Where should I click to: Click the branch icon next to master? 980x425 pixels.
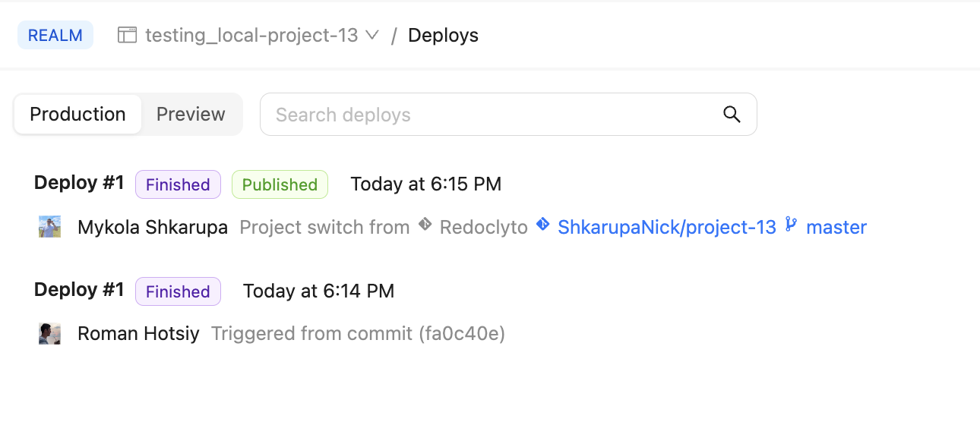pos(791,225)
